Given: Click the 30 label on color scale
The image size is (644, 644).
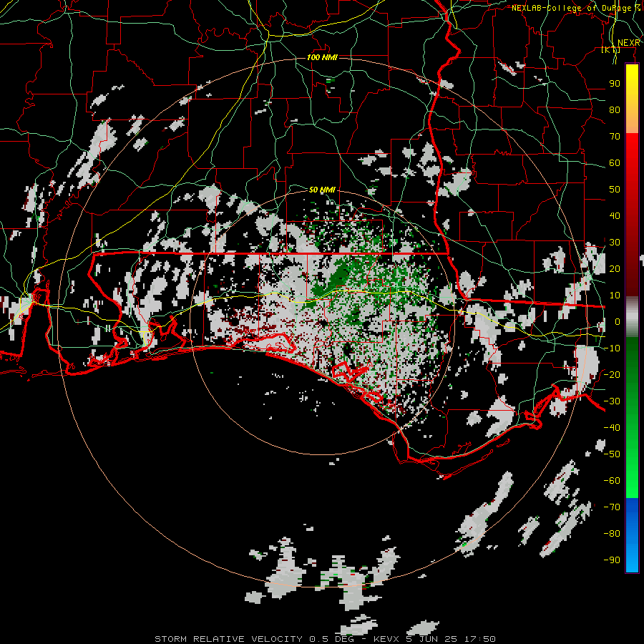Looking at the screenshot, I should pyautogui.click(x=615, y=243).
